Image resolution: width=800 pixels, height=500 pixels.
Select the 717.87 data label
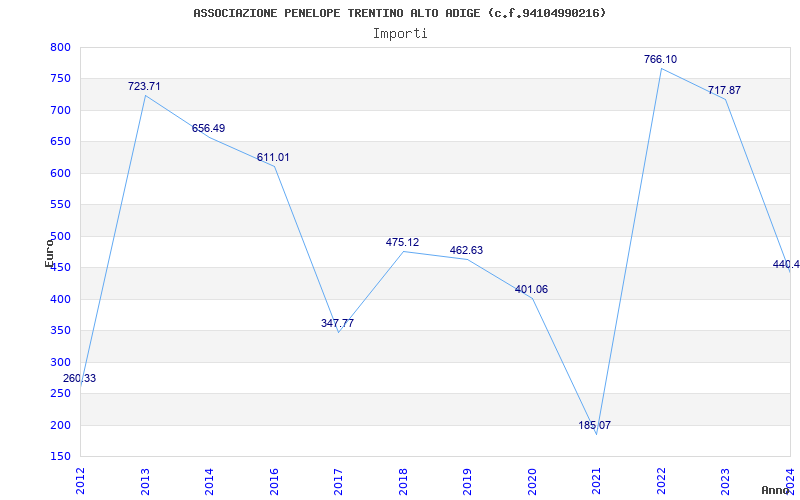click(x=724, y=90)
